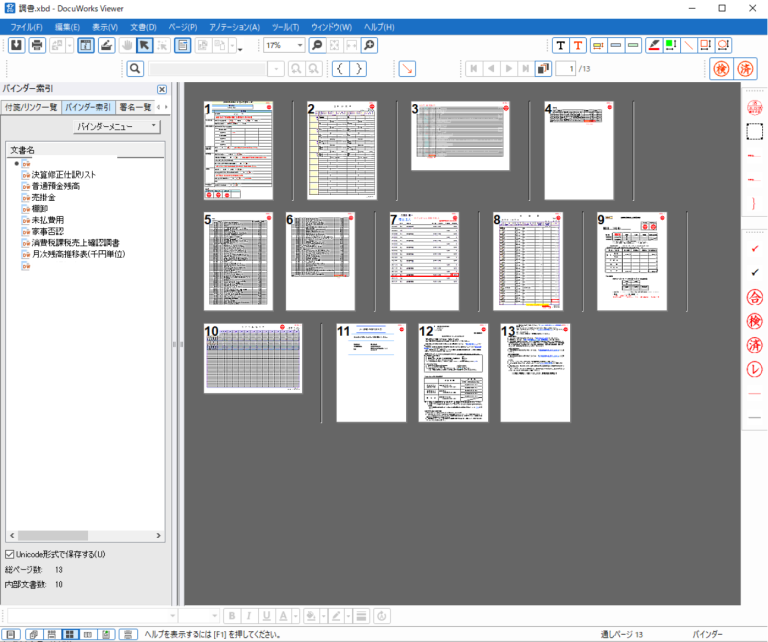Click the red arrow annotation tool
This screenshot has height=642, width=768.
(x=407, y=69)
